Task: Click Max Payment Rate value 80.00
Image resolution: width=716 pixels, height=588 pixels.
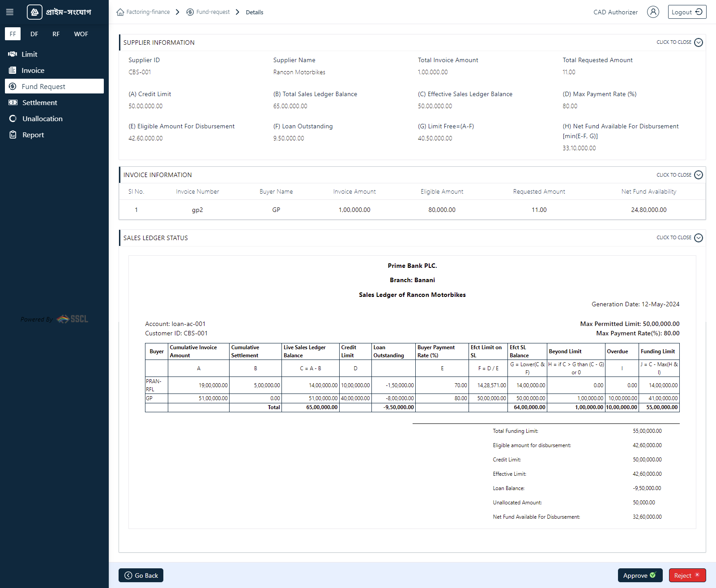Action: [570, 106]
